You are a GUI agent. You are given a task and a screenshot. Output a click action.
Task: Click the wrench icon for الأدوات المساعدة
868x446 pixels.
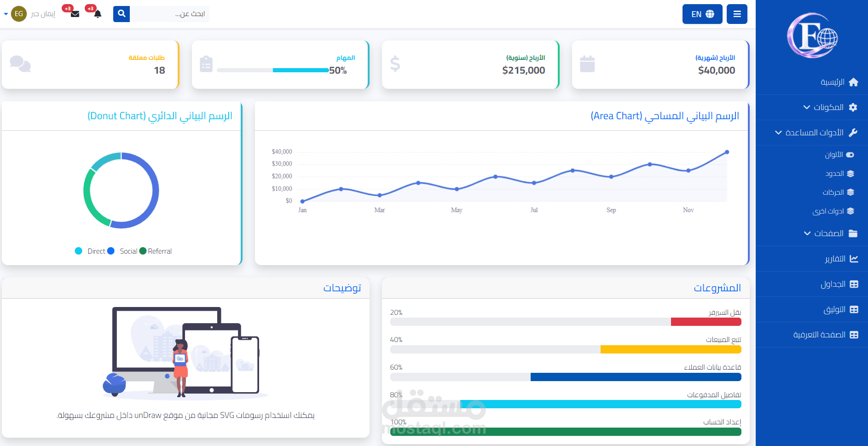click(853, 133)
